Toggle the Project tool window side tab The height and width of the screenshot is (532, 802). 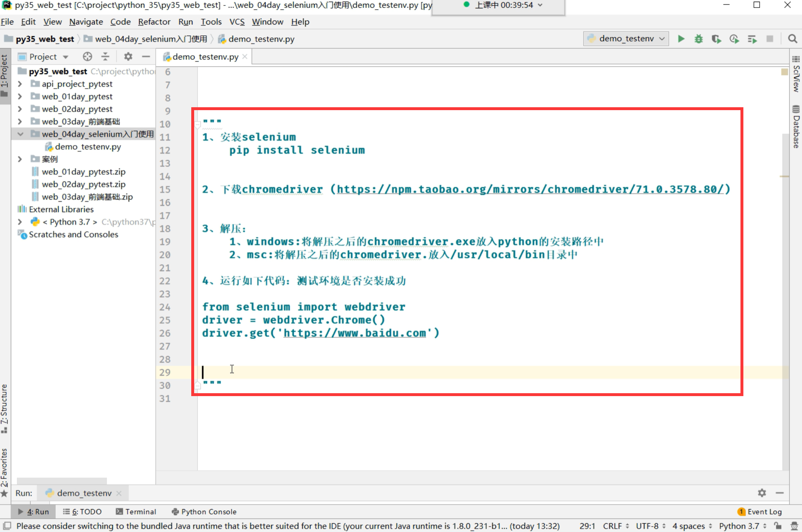(x=5, y=75)
